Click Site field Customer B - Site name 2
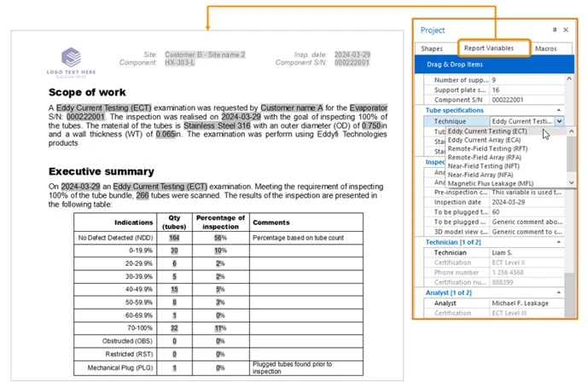 pos(205,55)
